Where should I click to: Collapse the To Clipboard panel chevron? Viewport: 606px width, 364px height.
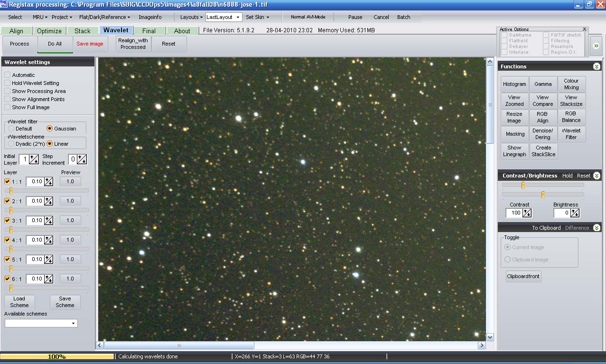pyautogui.click(x=597, y=228)
